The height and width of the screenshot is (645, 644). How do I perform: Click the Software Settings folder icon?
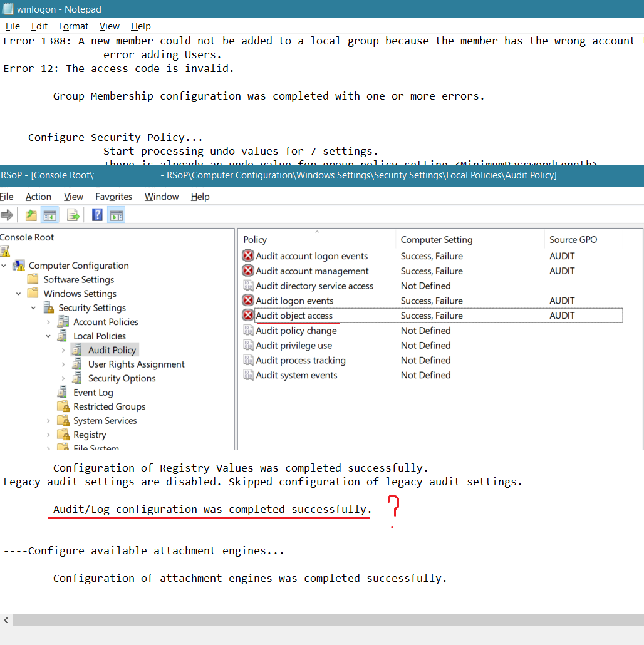click(33, 279)
